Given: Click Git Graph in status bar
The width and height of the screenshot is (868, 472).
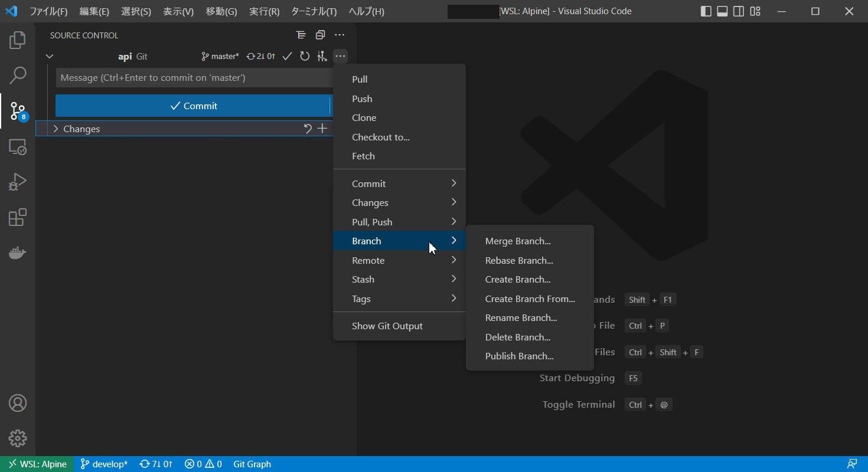Looking at the screenshot, I should (x=252, y=464).
